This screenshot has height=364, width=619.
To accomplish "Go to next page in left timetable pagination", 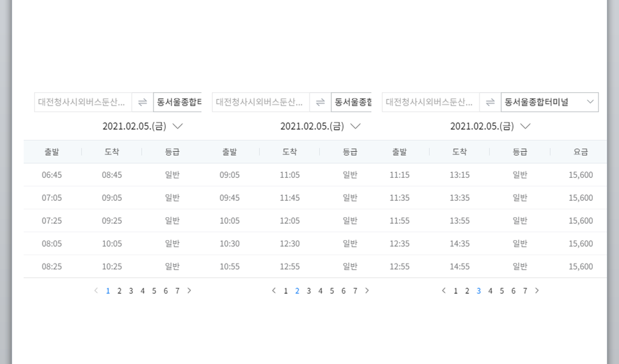I will 189,291.
